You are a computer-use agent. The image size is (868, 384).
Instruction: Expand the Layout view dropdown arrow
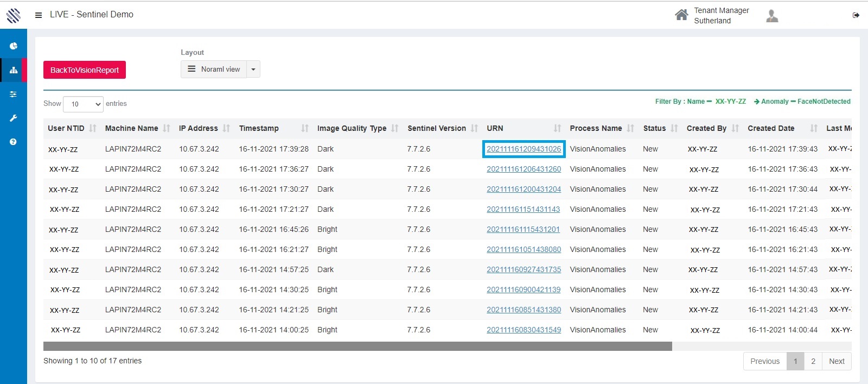coord(253,70)
